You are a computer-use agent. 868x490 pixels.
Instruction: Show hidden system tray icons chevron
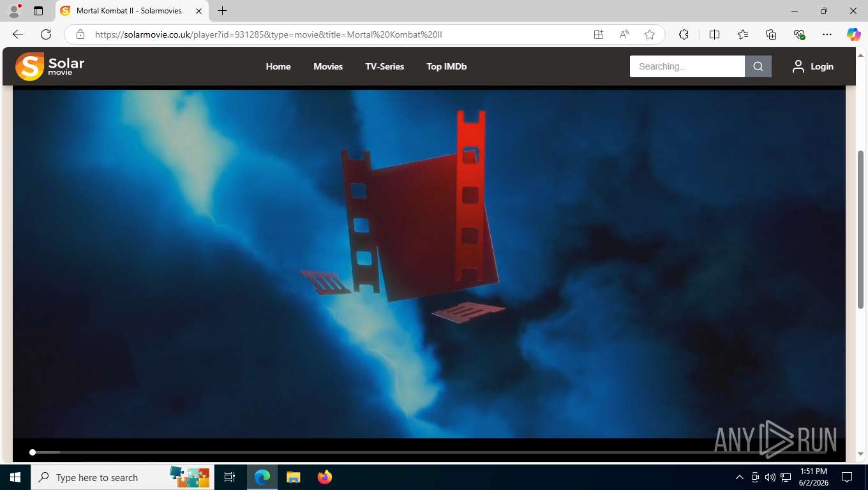tap(740, 477)
